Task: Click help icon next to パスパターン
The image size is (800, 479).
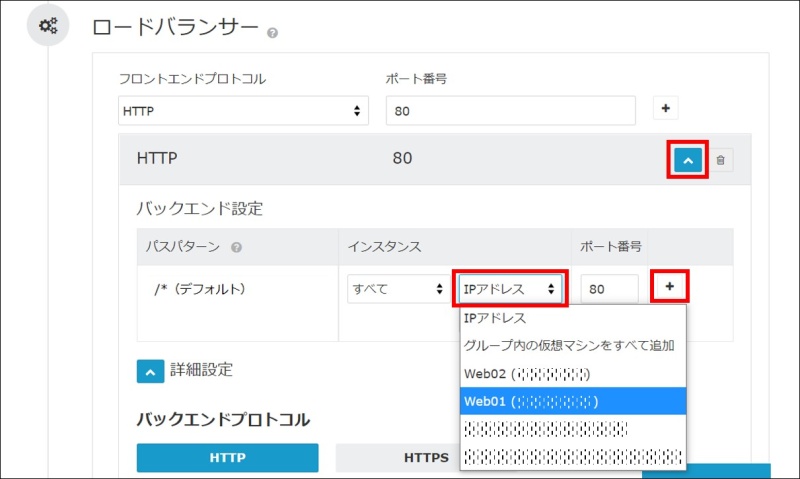Action: (236, 247)
